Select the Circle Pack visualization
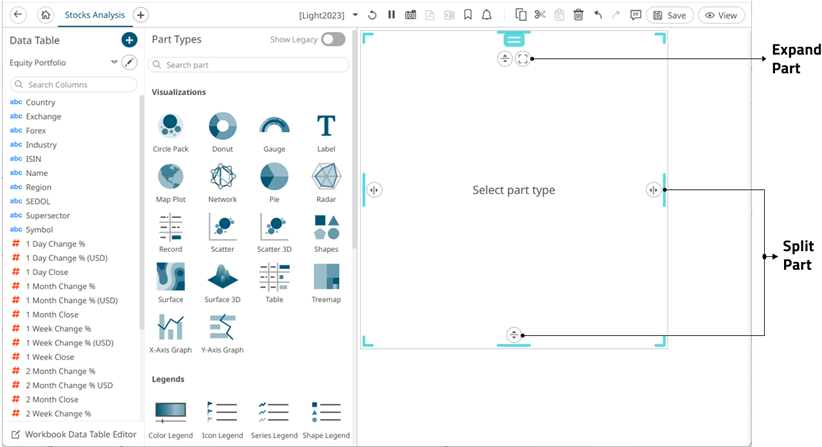822x447 pixels. click(x=170, y=133)
